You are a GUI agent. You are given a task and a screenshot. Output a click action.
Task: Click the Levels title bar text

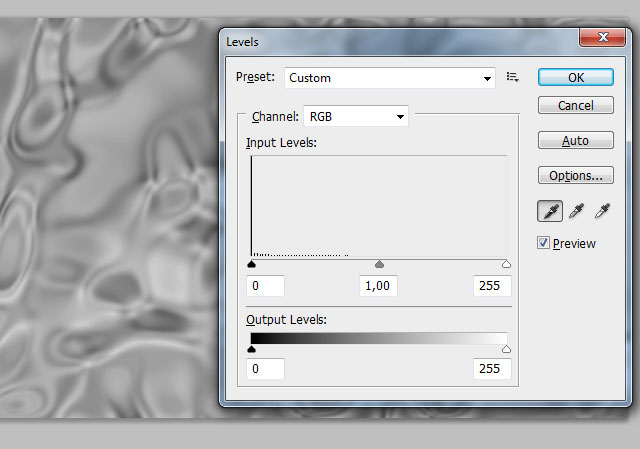pos(242,42)
